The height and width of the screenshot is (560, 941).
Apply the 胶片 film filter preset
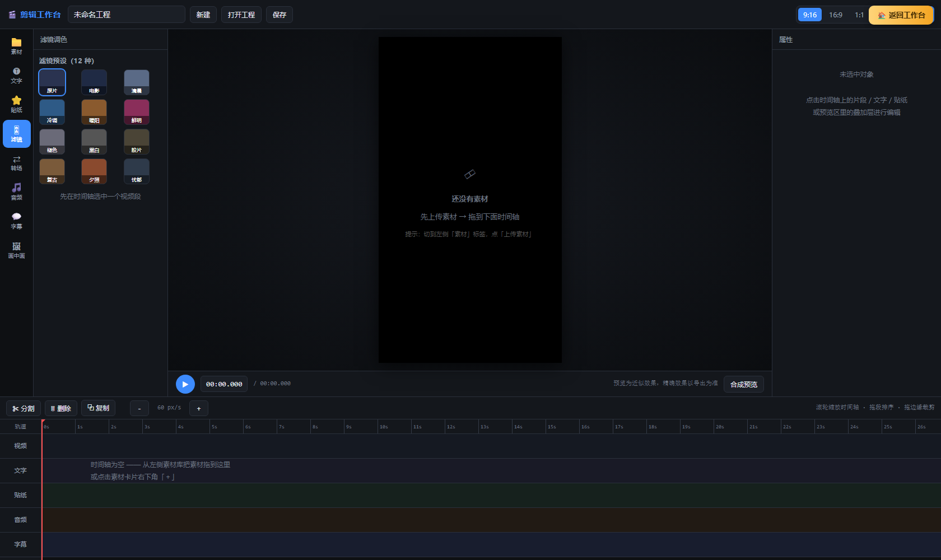137,142
